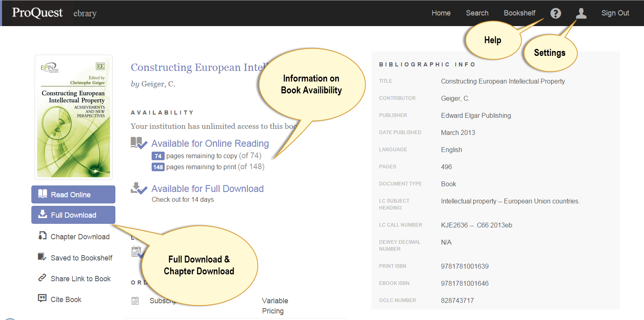Click the AVAILABILITY section heading

tap(162, 113)
